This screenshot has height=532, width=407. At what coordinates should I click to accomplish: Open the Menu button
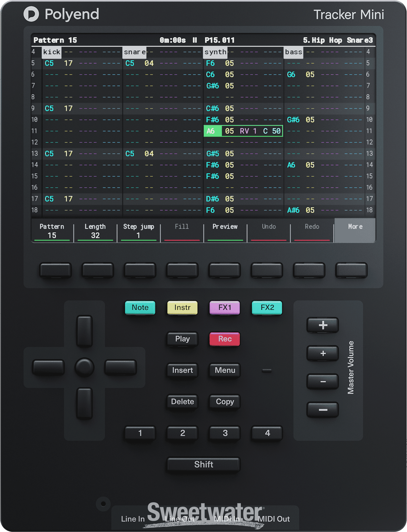(x=225, y=370)
